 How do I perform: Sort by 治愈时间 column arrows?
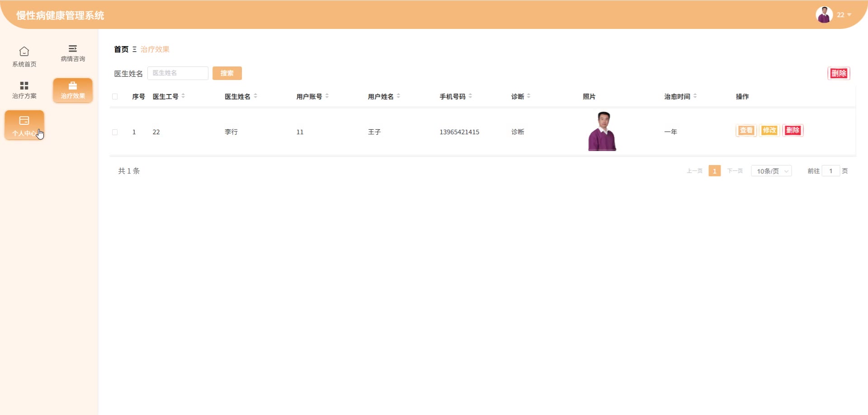coord(695,96)
